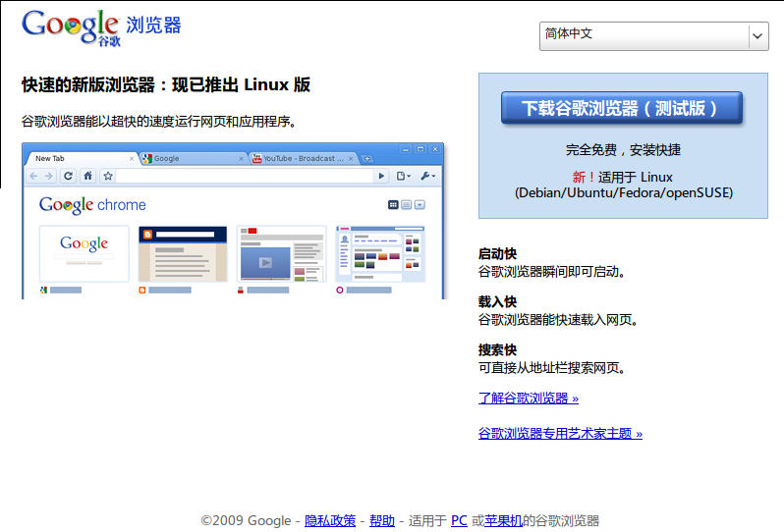Click the maximize button of preview window
784x532 pixels.
420,149
